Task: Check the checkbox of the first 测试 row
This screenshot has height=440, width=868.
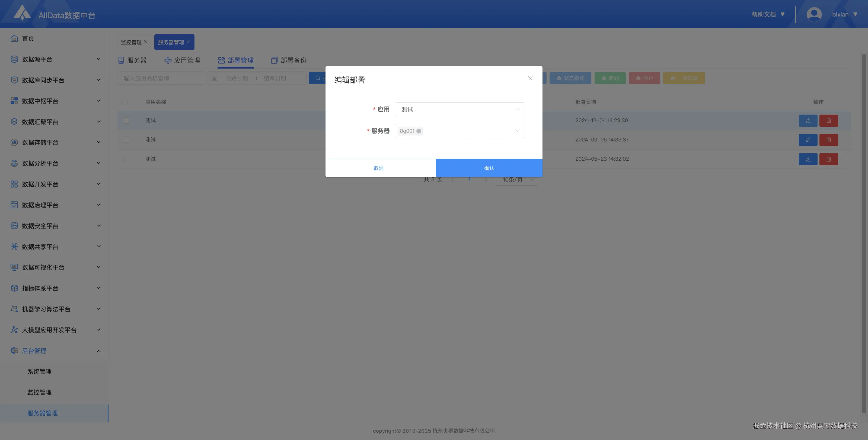Action: (x=126, y=120)
